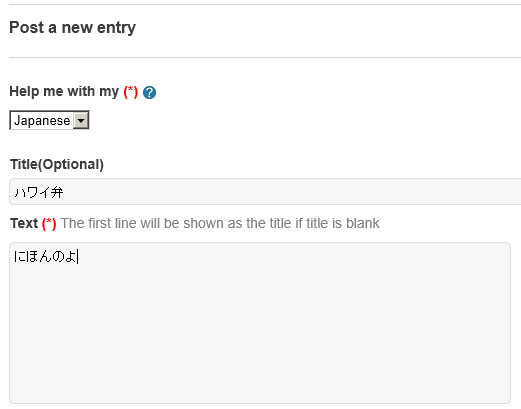Click the gray first line title hint text
The width and height of the screenshot is (521, 409).
[220, 223]
